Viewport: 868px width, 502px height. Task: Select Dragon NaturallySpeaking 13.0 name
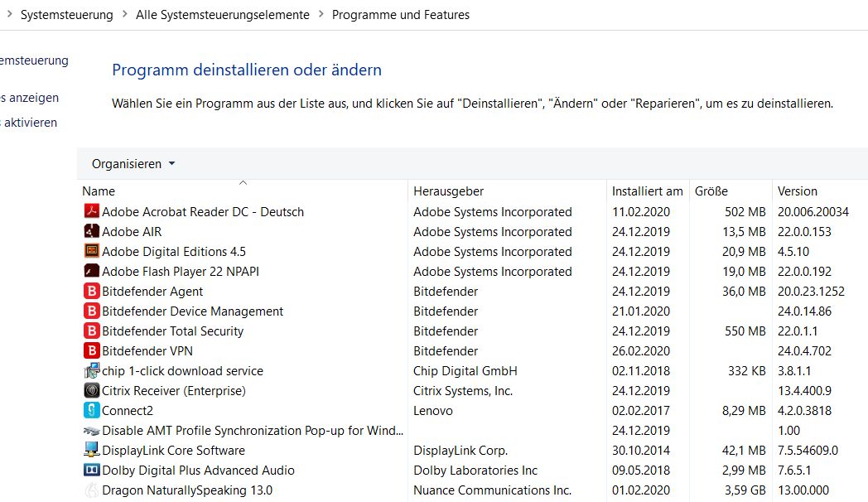point(187,491)
